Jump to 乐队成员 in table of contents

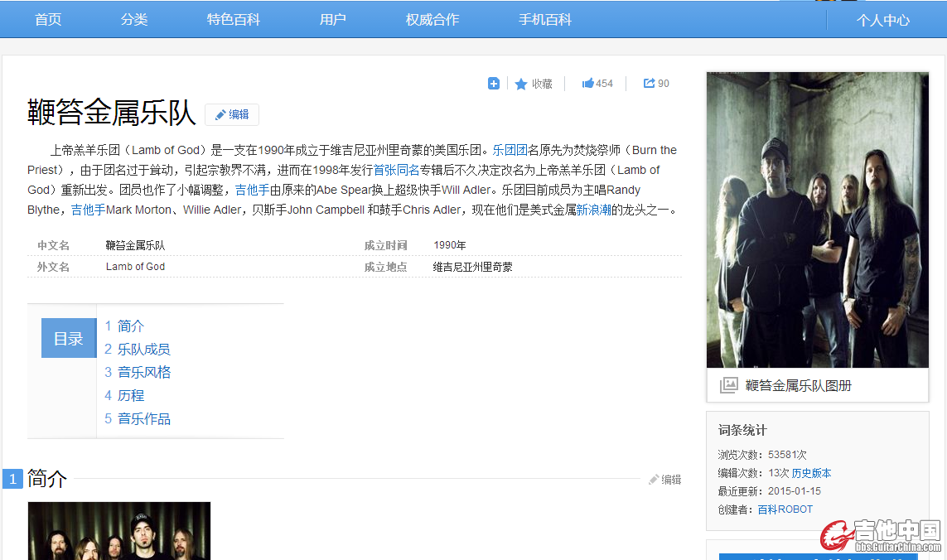[x=143, y=349]
